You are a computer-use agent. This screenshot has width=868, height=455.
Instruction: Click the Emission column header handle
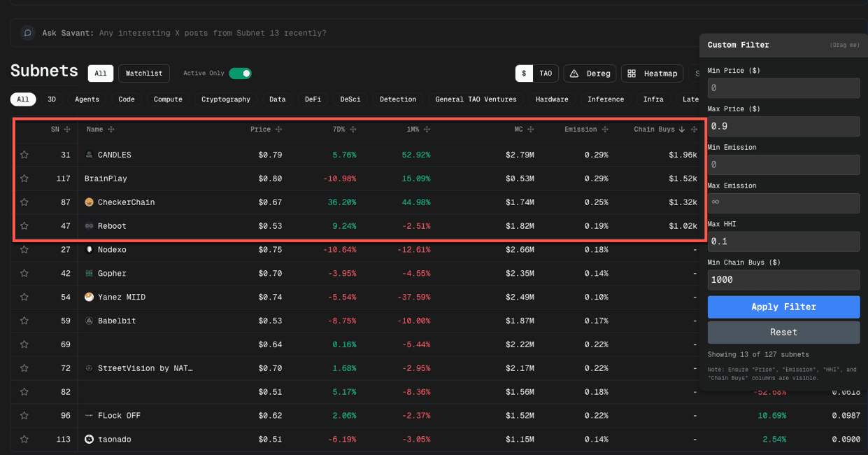pyautogui.click(x=605, y=129)
